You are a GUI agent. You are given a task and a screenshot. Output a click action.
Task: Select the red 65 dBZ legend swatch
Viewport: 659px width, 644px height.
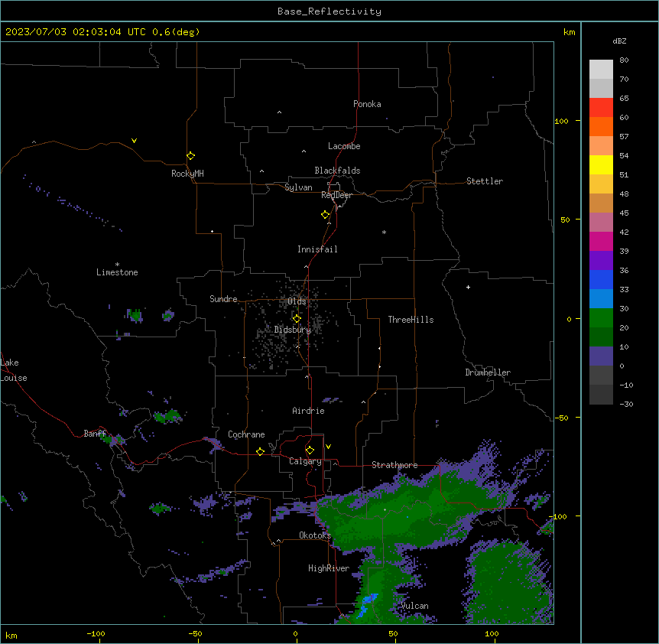(x=601, y=108)
